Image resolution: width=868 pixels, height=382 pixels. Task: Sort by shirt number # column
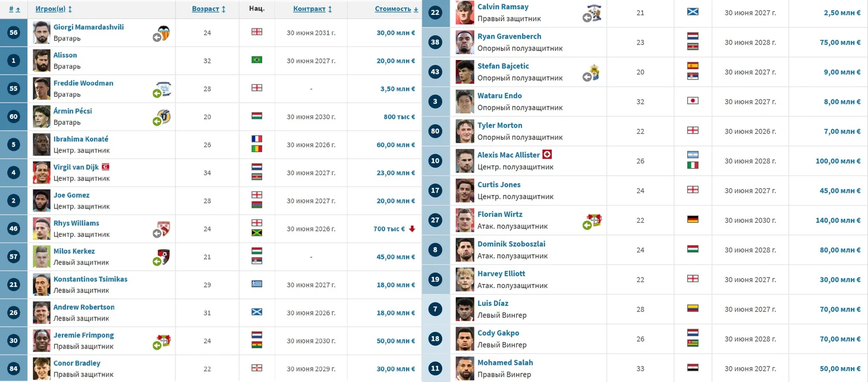[x=14, y=9]
